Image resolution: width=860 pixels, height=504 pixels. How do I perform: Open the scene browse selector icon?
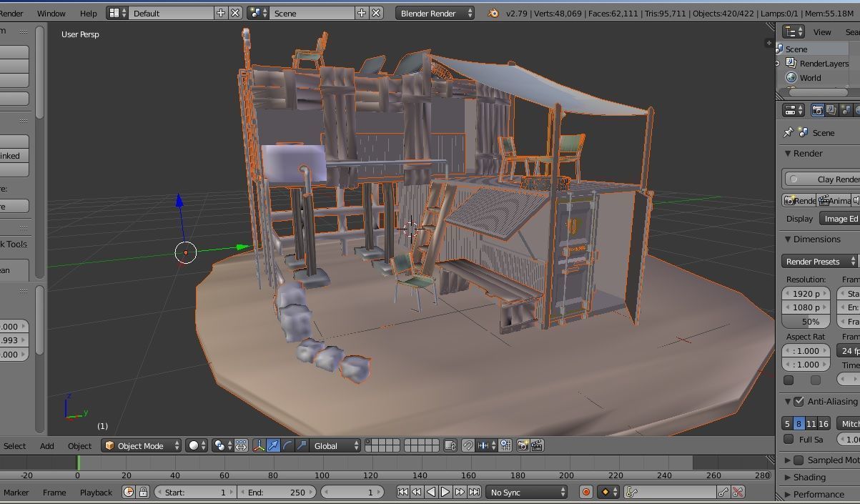pos(257,13)
